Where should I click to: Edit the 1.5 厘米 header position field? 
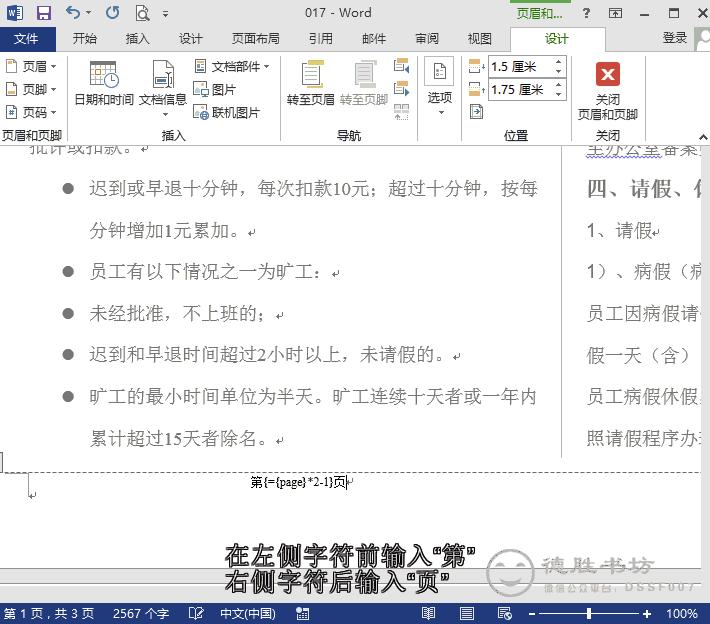coord(521,67)
